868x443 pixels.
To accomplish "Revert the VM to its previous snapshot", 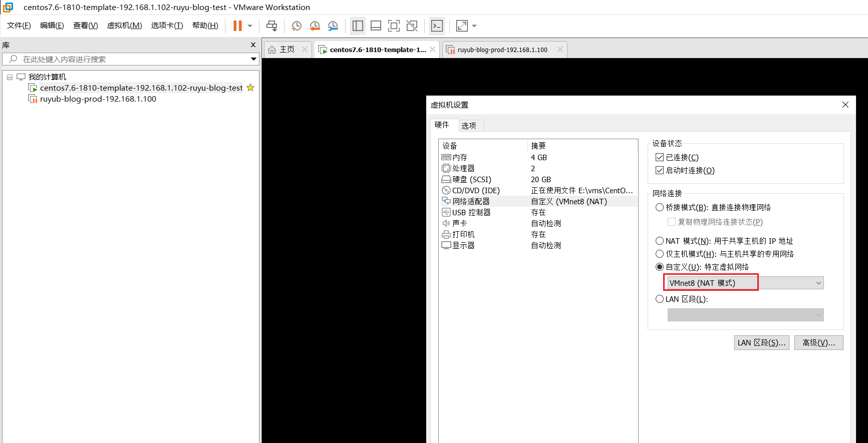I will tap(315, 26).
